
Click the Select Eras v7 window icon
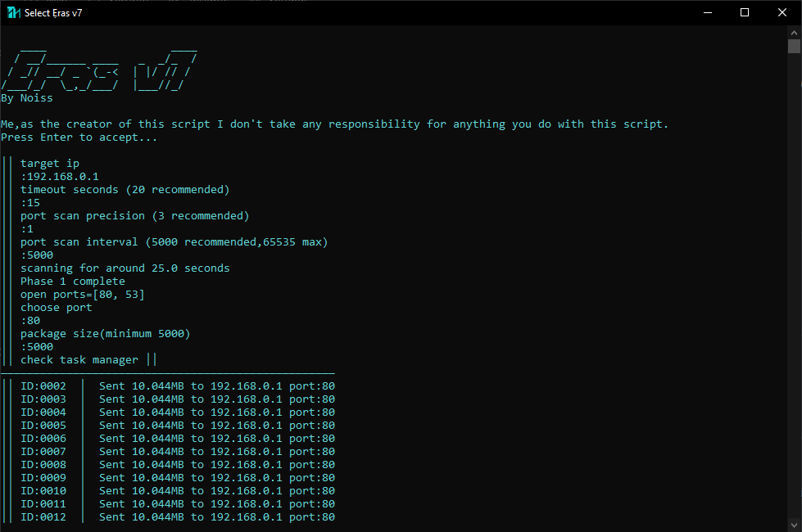point(13,12)
